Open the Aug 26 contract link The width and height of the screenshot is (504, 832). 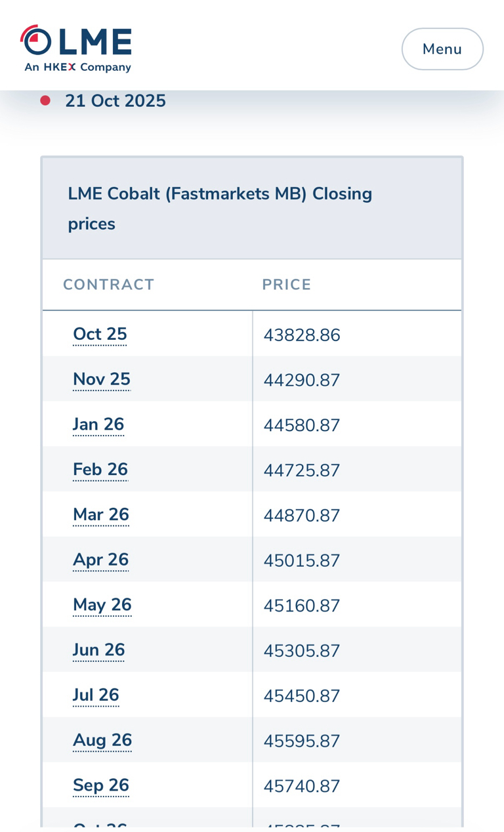click(102, 740)
